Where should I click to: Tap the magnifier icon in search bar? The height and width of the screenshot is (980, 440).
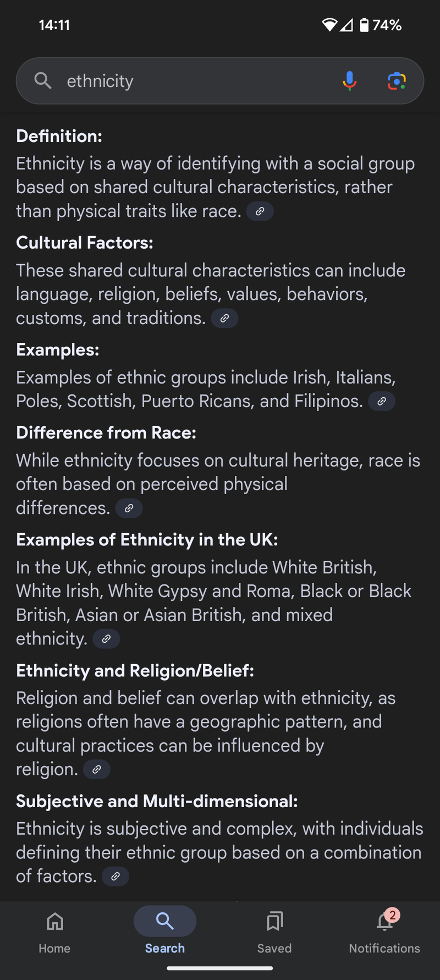[42, 81]
